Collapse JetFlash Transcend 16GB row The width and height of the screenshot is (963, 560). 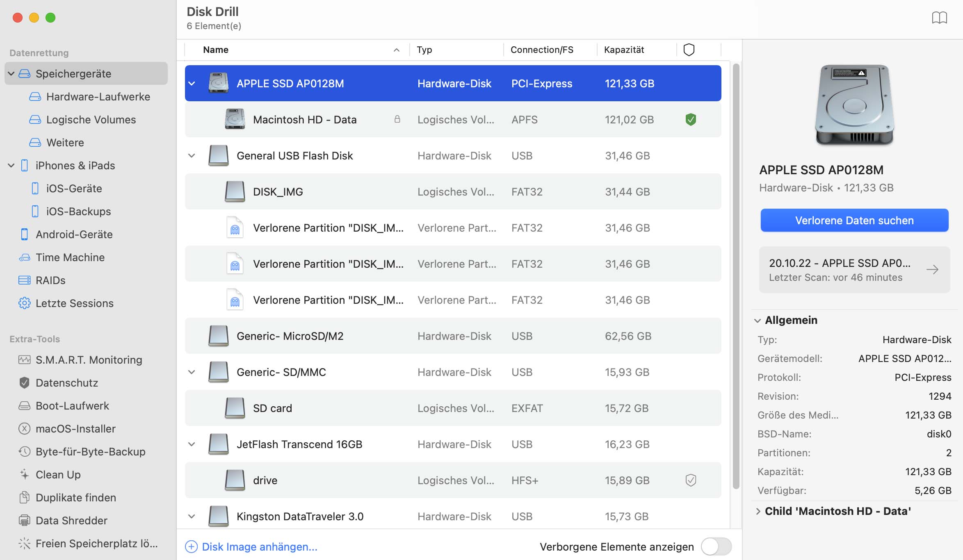coord(192,444)
